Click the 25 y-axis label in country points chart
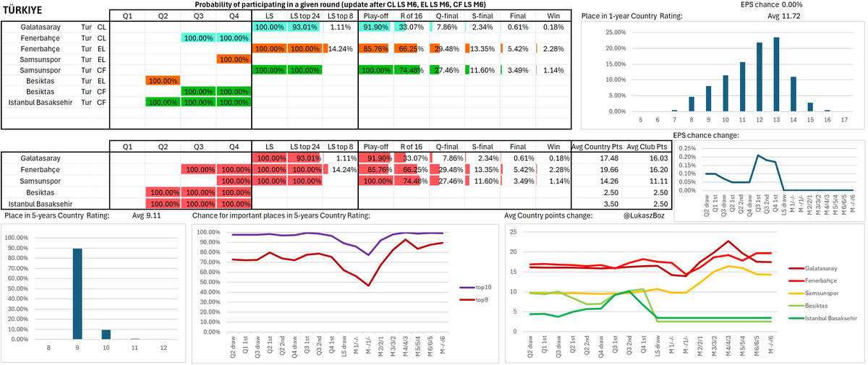Screen dimensions: 868x365 (514, 231)
